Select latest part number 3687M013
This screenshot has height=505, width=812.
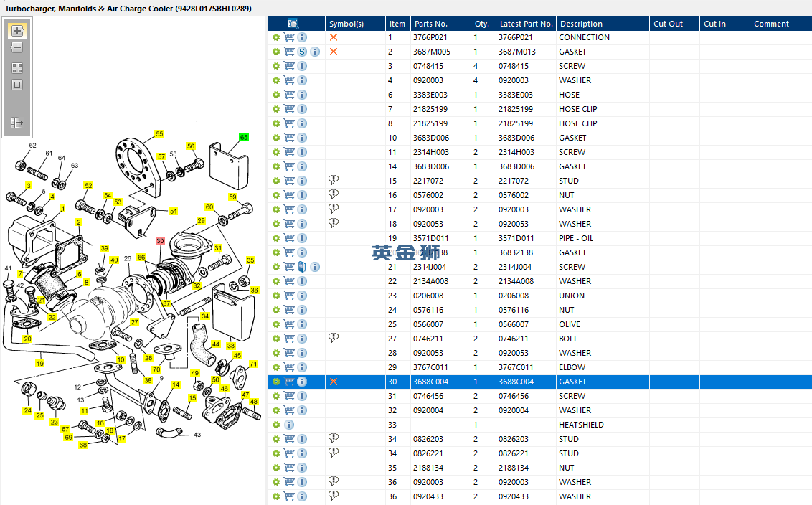coord(516,52)
